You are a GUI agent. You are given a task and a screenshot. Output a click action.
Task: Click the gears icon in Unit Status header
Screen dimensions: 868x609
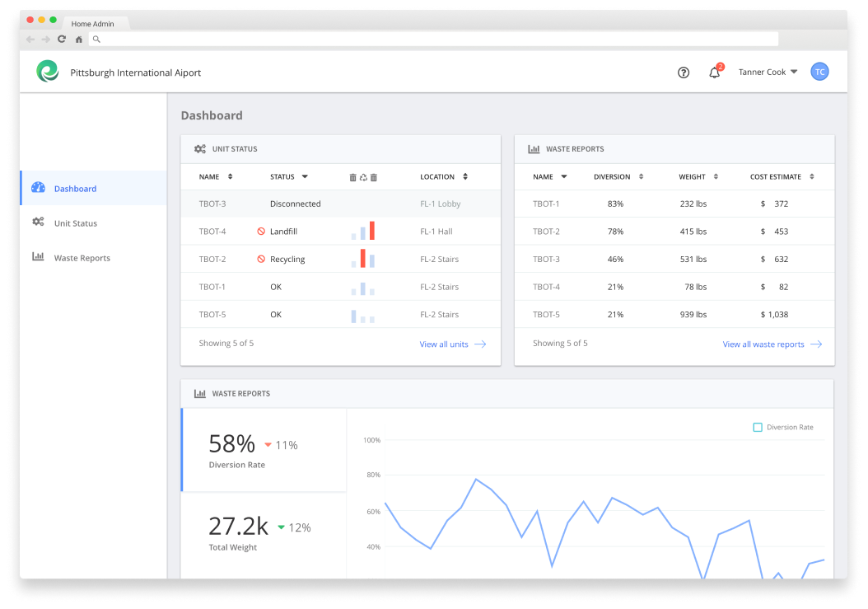(200, 149)
